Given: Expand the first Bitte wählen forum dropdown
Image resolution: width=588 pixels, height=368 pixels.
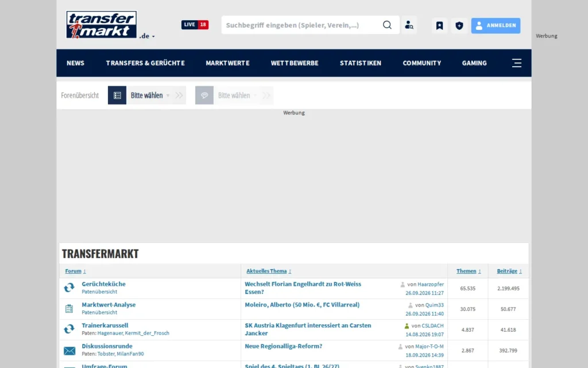Looking at the screenshot, I should click(150, 95).
